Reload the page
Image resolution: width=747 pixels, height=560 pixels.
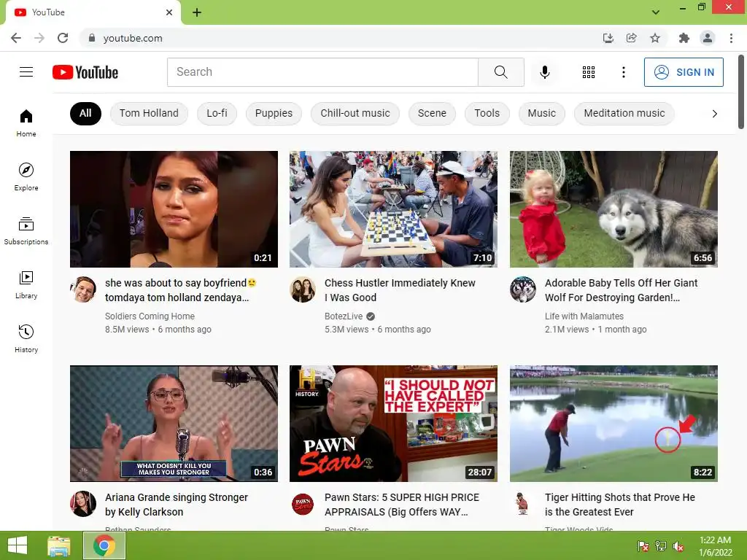63,38
